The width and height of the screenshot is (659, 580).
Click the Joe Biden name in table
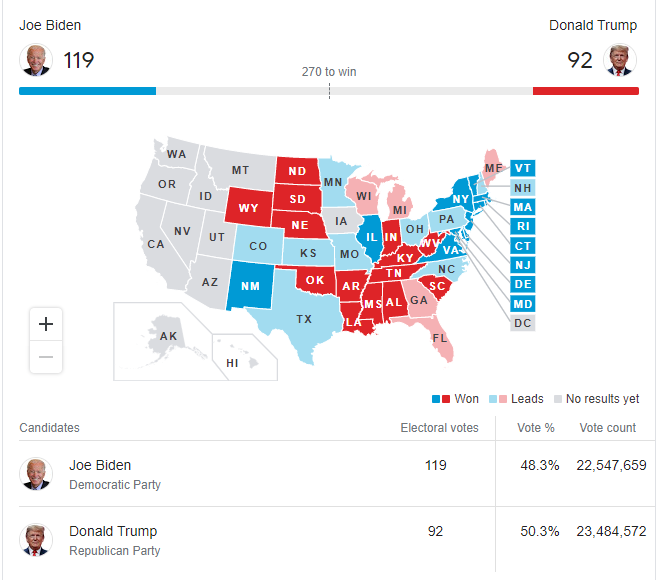(100, 465)
